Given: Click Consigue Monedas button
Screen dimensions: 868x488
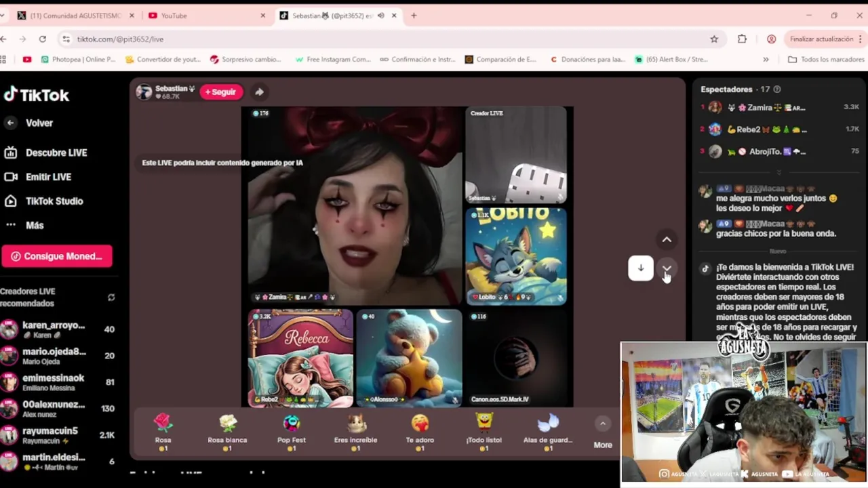Looking at the screenshot, I should pos(57,256).
